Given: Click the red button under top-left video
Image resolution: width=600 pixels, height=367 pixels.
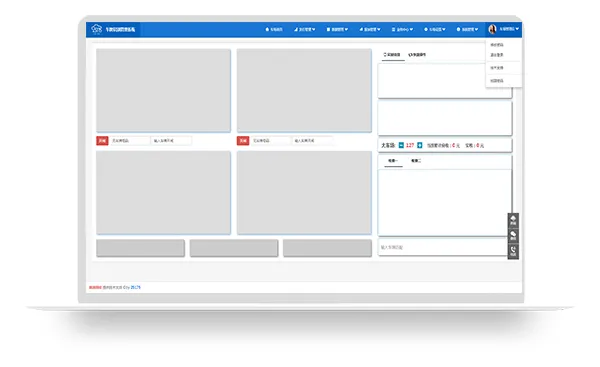Looking at the screenshot, I should [x=102, y=141].
